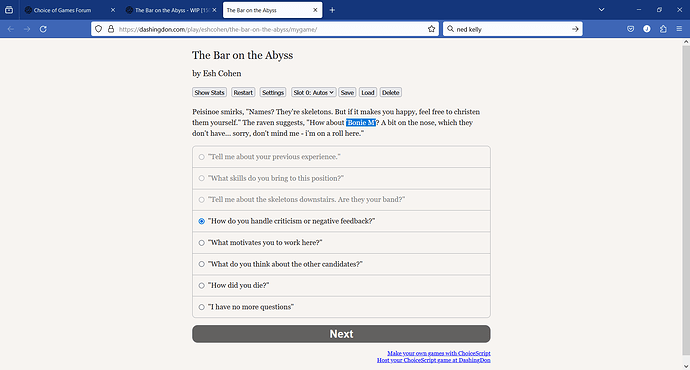This screenshot has width=690, height=370.
Task: Click the Next button
Action: (x=341, y=334)
